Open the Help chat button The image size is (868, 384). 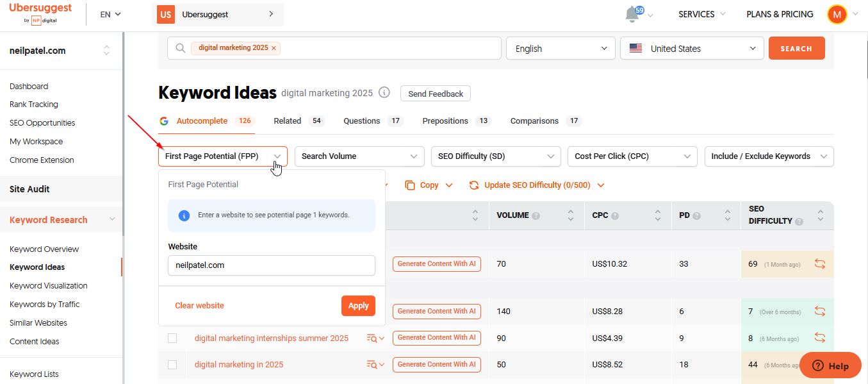(x=830, y=366)
